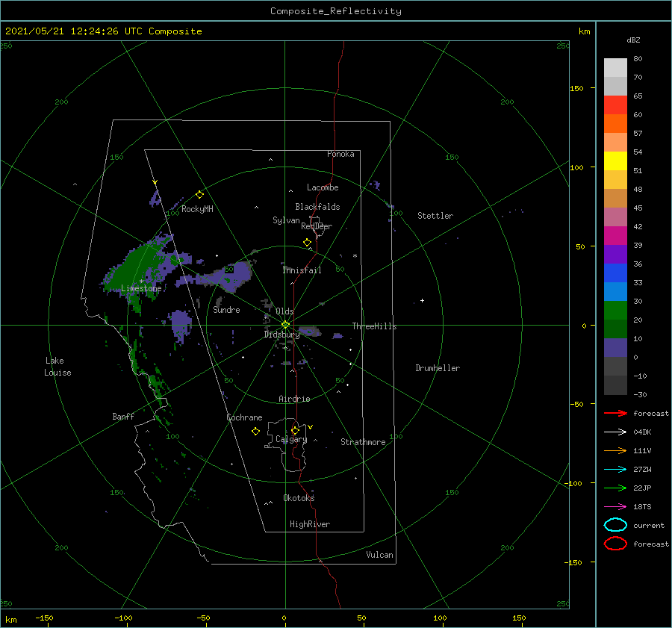Click the Drumheller label

(x=438, y=368)
